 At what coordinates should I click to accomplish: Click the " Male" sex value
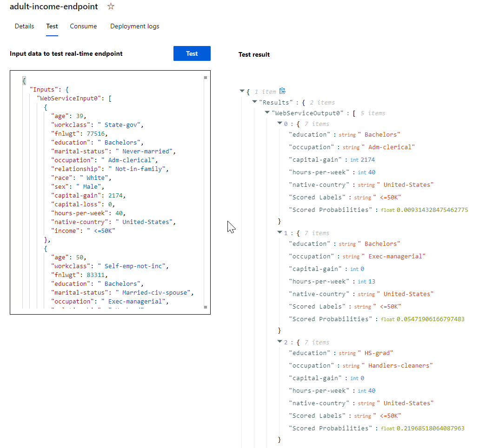(88, 187)
